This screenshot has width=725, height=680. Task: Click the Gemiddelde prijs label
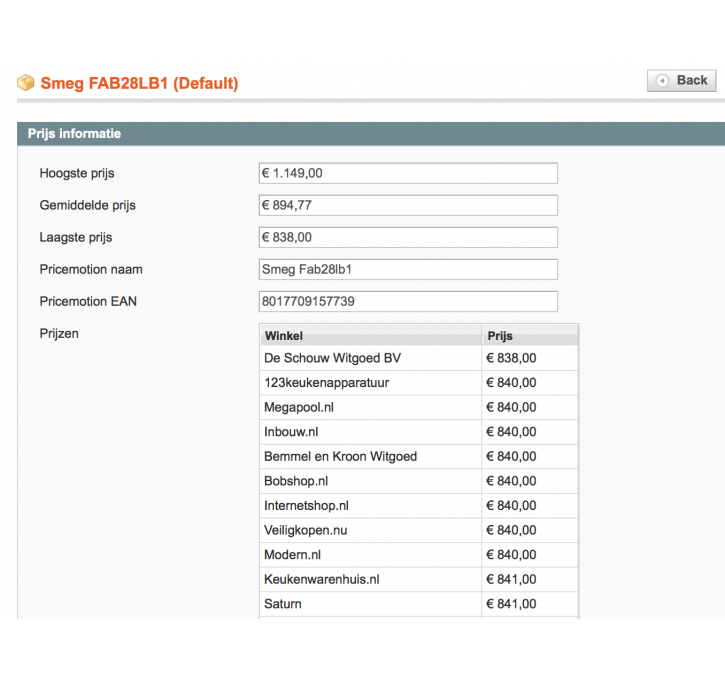coord(87,205)
